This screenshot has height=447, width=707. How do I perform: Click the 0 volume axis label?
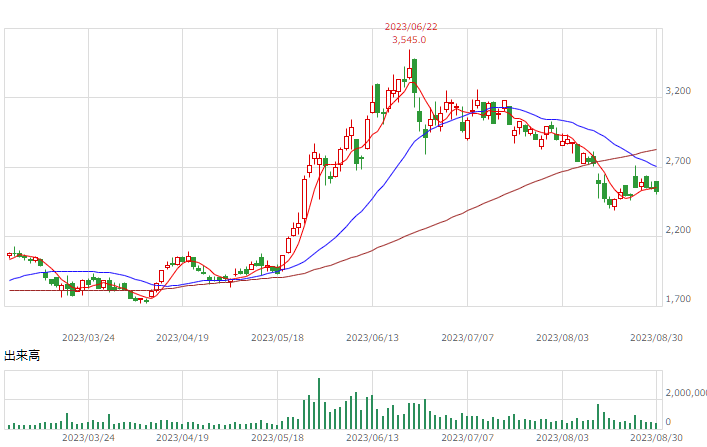668,422
